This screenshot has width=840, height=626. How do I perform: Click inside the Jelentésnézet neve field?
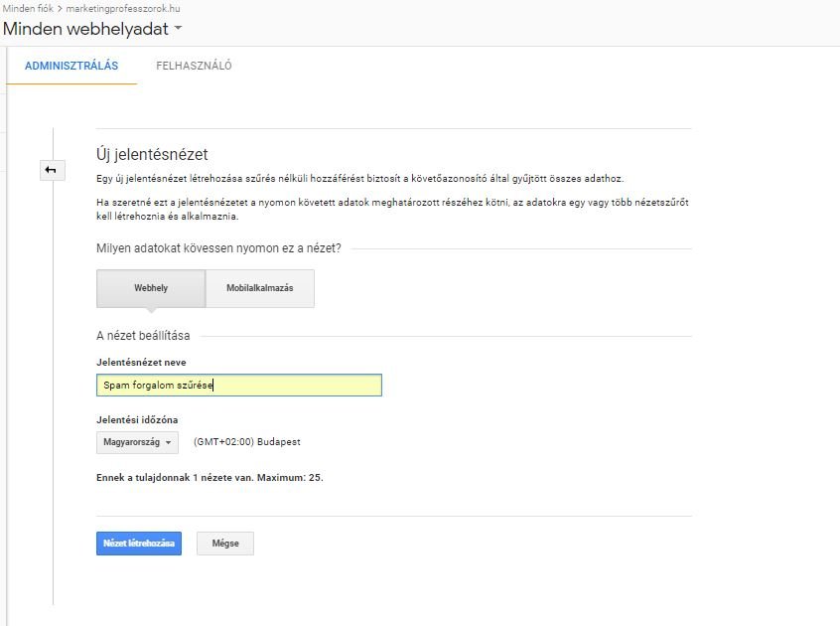coord(238,386)
